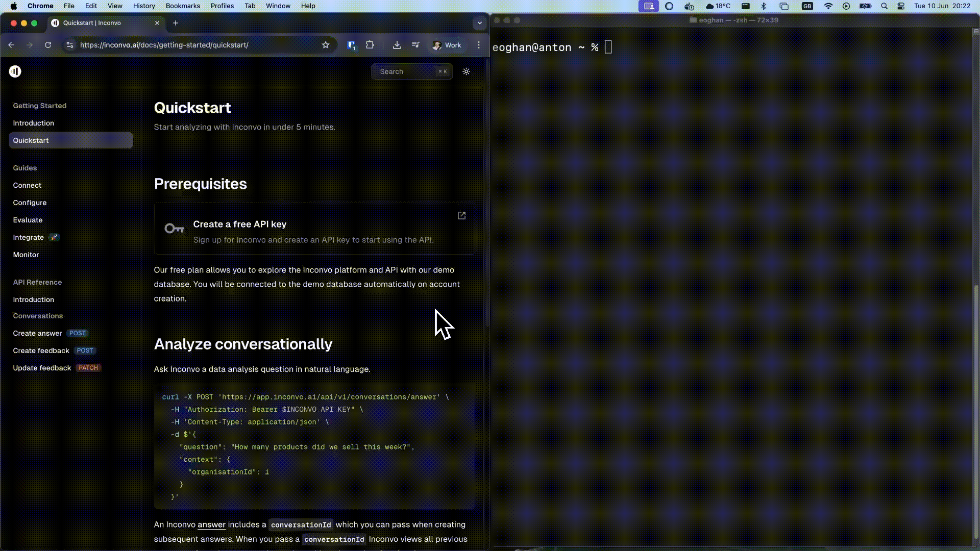Image resolution: width=980 pixels, height=551 pixels.
Task: Open Introduction under Getting Started
Action: pyautogui.click(x=33, y=123)
